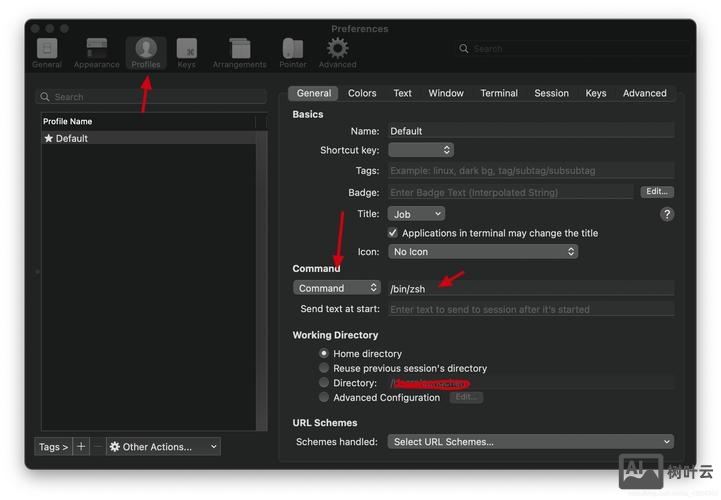Viewport: 721px width, 500px height.
Task: Open the Select URL Schemes dropdown
Action: tap(531, 442)
